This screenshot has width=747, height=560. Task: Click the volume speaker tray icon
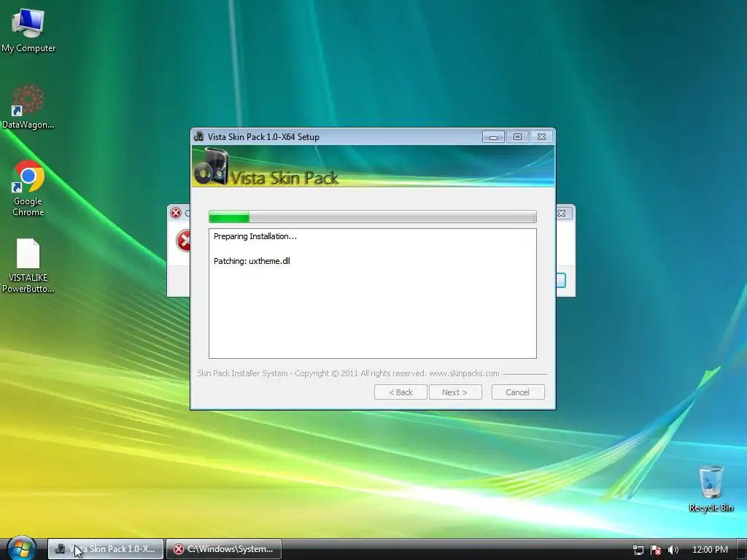[673, 550]
